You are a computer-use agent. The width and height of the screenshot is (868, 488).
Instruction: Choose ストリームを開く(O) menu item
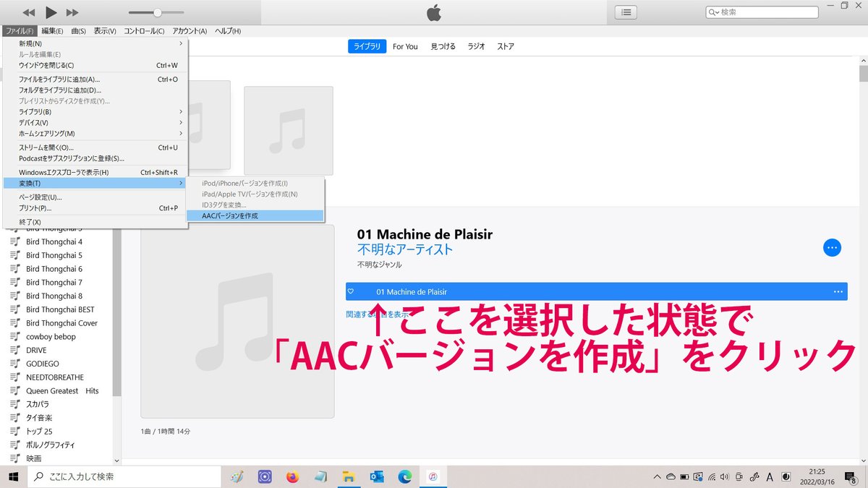[x=95, y=147]
